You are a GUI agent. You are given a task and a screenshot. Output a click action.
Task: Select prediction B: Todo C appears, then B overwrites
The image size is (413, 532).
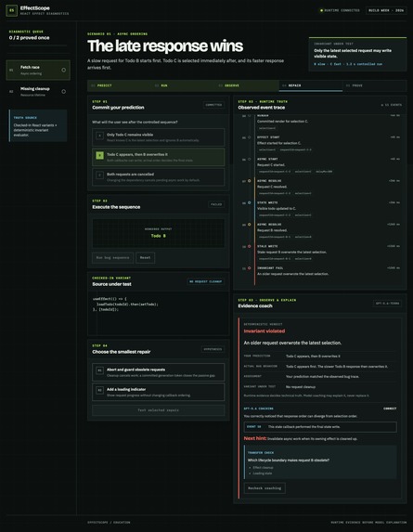tap(159, 157)
